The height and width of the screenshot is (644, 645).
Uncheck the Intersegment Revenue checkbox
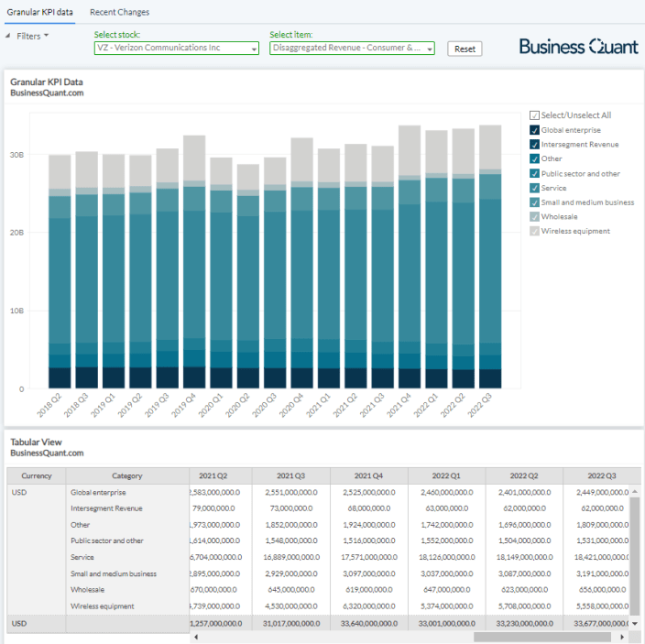tap(535, 145)
